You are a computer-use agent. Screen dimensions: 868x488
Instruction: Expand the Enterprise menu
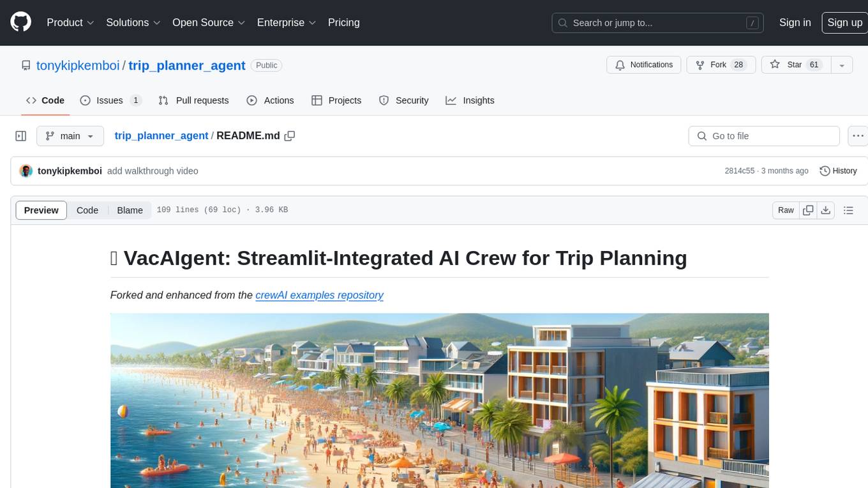pyautogui.click(x=287, y=22)
